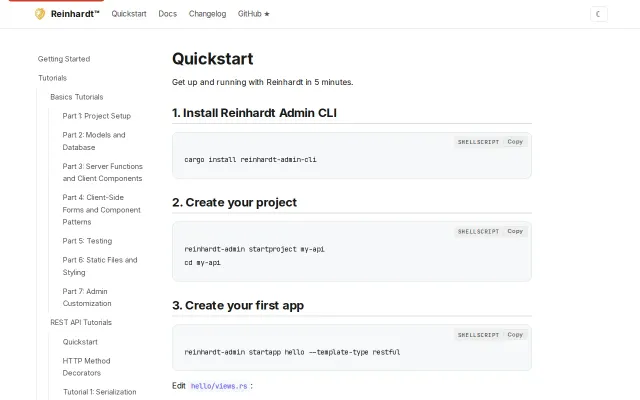Open Docs in the top navigation
The image size is (640, 400).
click(x=168, y=14)
